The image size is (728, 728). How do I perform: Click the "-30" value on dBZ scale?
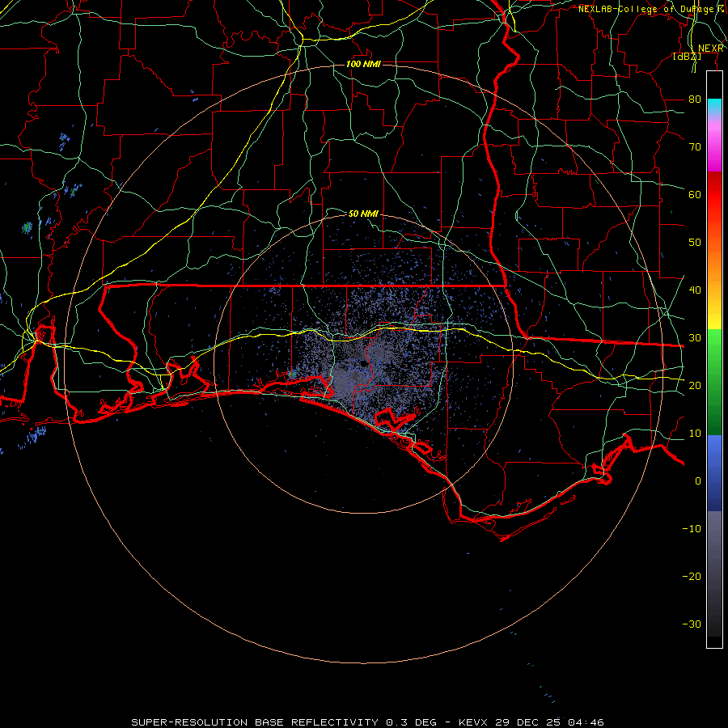point(692,624)
